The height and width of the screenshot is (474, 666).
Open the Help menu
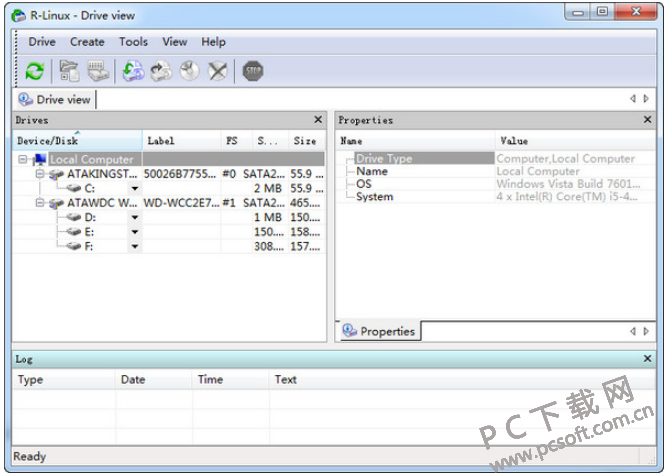tap(213, 42)
